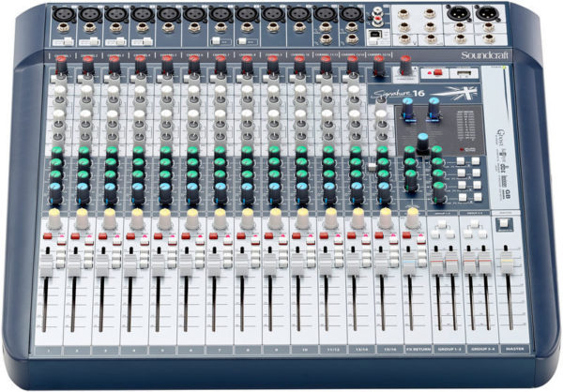563x392 pixels.
Task: Select the channel 12 red gain knob
Action: (x=353, y=65)
